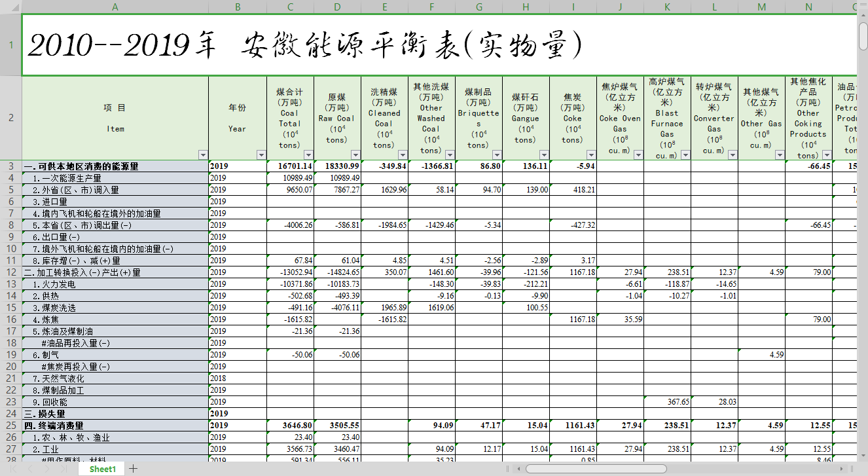Select cell 二.加工转换投入(-)产出(+)量
Image resolution: width=868 pixels, height=476 pixels.
(x=115, y=272)
